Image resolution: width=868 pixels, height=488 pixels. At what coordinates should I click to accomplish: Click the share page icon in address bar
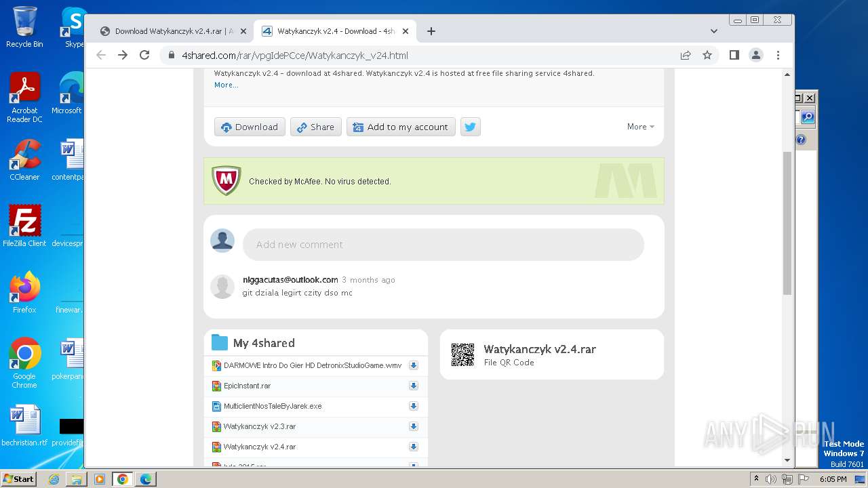pos(686,55)
